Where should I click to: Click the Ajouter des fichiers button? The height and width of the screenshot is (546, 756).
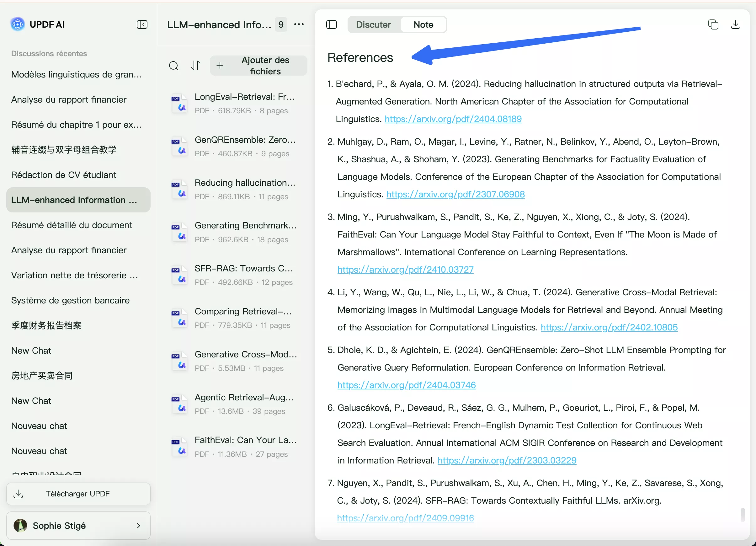(265, 65)
